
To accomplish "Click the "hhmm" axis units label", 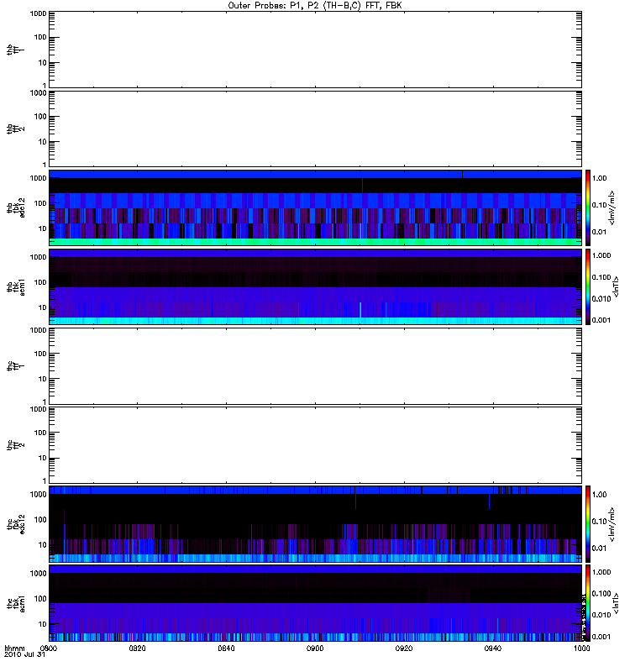I will point(14,648).
